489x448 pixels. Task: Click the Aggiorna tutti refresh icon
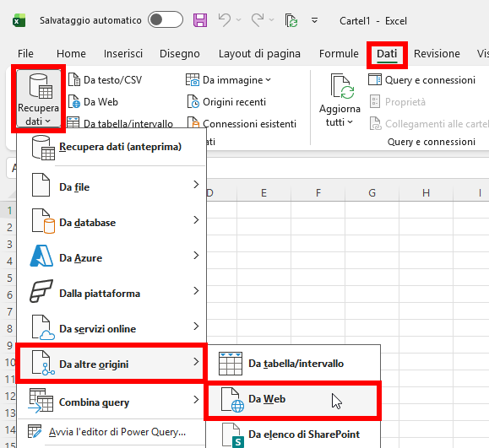pos(342,86)
